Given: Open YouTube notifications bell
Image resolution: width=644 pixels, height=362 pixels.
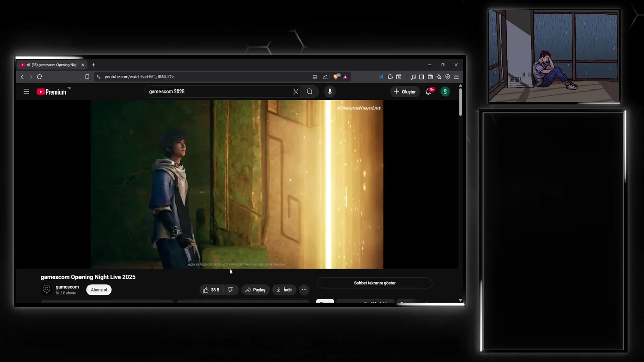Looking at the screenshot, I should [429, 92].
